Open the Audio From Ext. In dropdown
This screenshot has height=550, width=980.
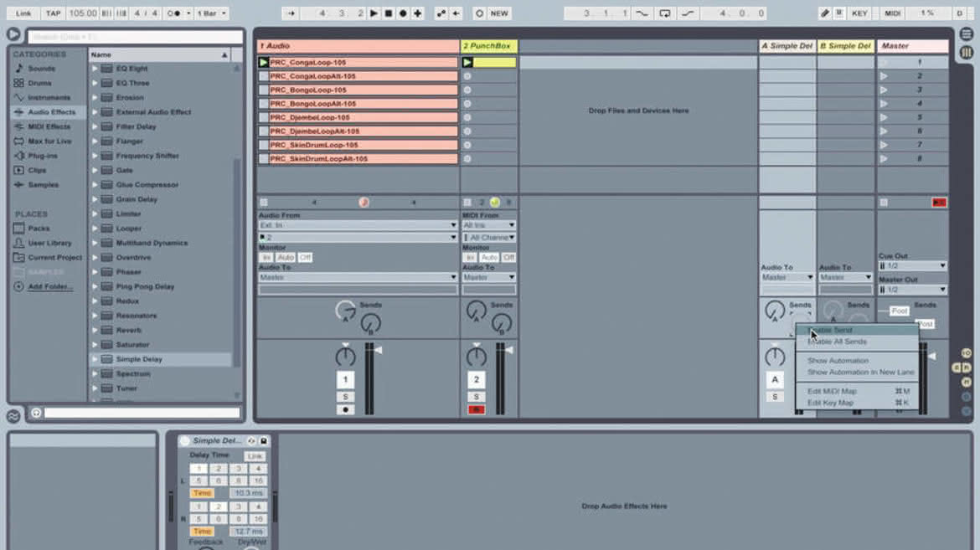[358, 225]
